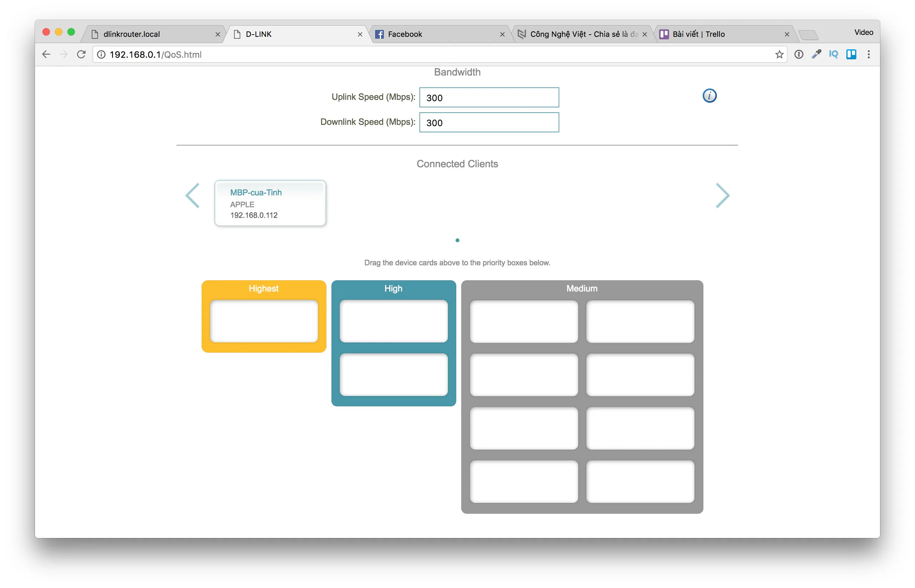
Task: Open the IQ extension icon
Action: coord(833,54)
